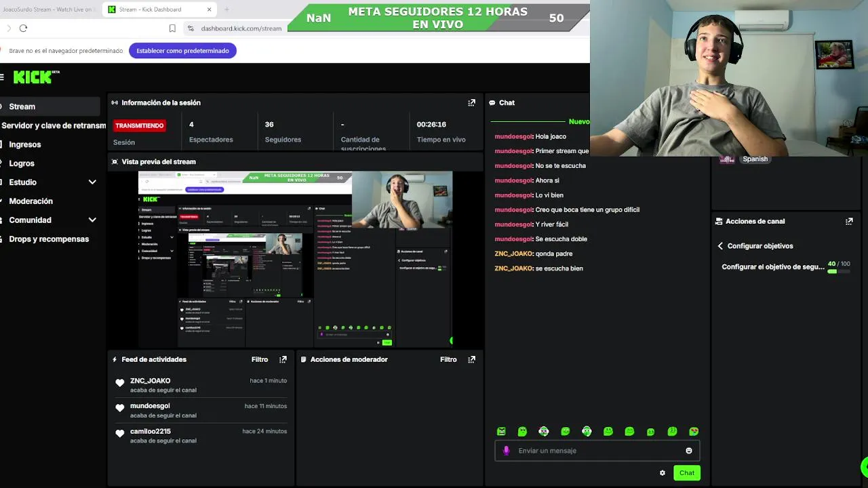Insert the second green blob emote

pos(522,431)
